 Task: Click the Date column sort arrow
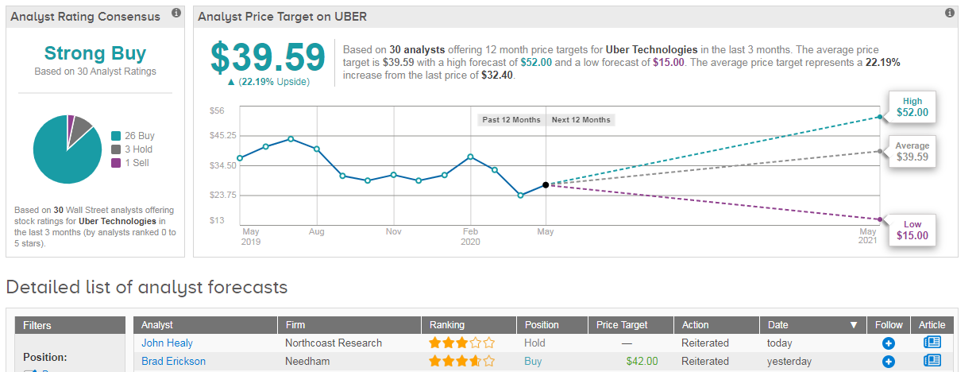point(854,325)
